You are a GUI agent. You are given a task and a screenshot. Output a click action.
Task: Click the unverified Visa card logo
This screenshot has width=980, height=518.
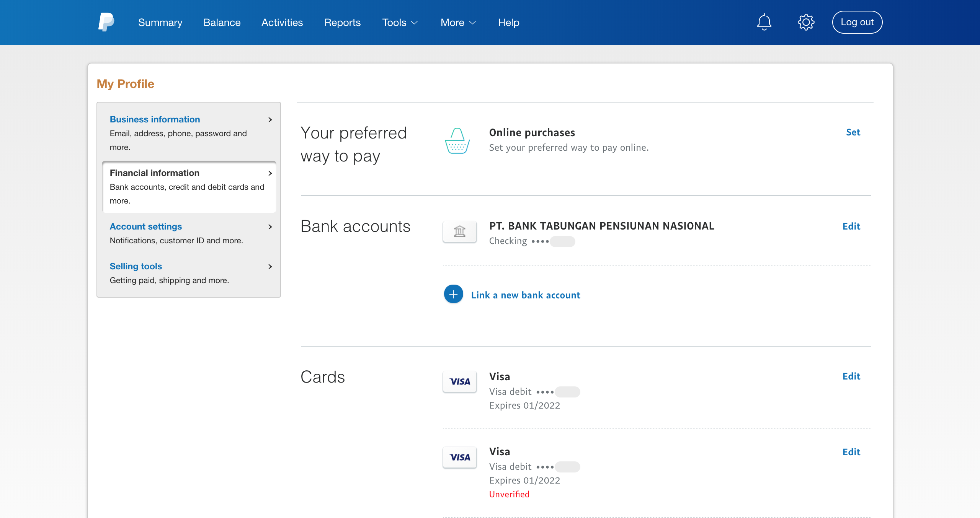pyautogui.click(x=459, y=457)
